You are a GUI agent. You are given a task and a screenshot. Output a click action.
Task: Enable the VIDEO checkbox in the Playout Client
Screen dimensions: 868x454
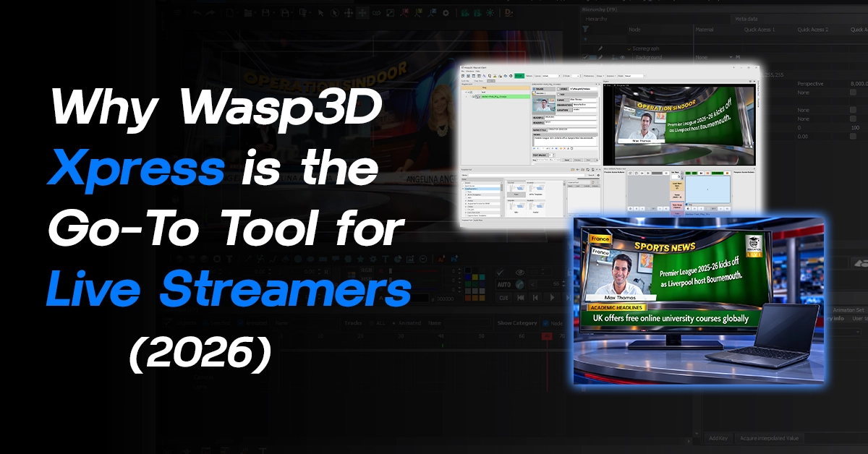pos(559,89)
